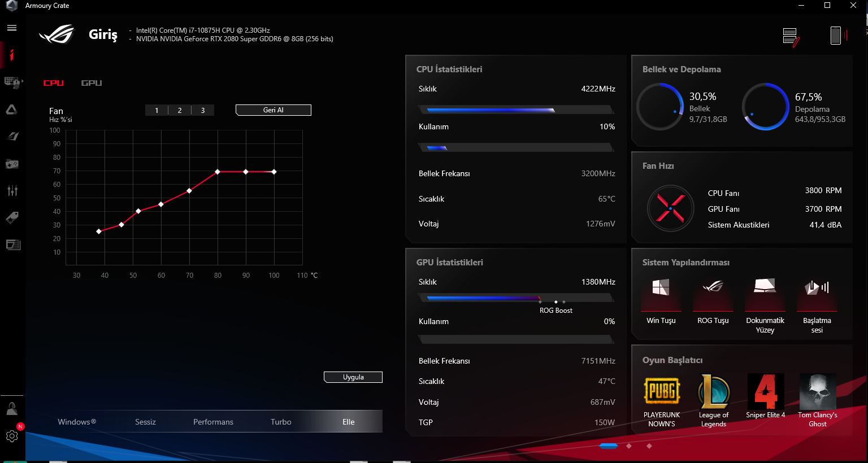Click the Geri Al button
868x463 pixels.
coord(274,110)
